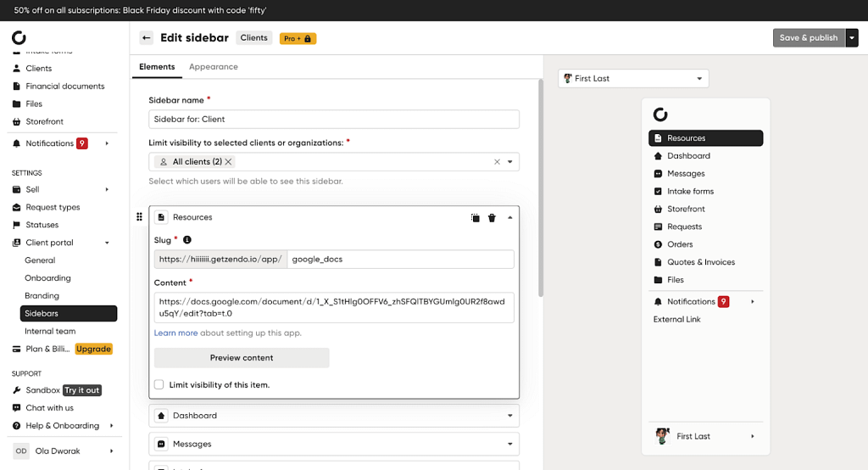Image resolution: width=868 pixels, height=470 pixels.
Task: Open Sidebars in Client portal settings
Action: pos(69,314)
